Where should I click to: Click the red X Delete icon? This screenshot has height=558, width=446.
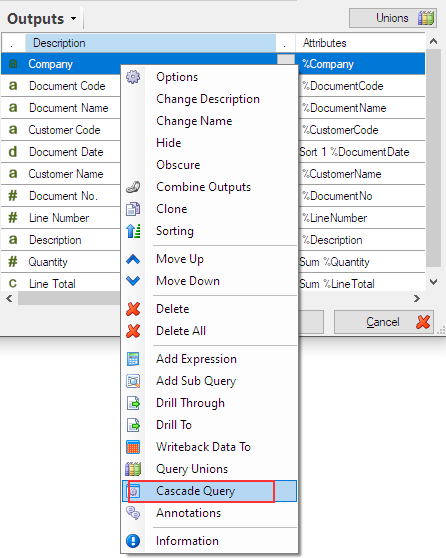(x=133, y=309)
